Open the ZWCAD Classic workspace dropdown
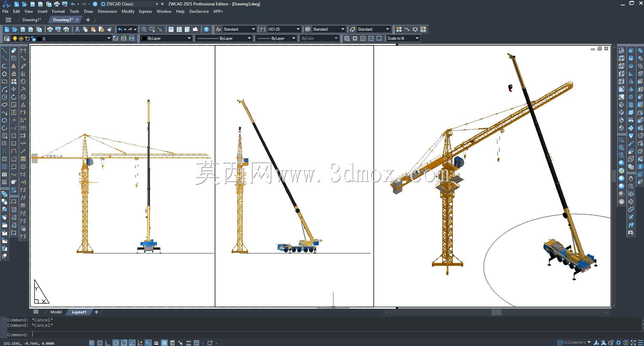644x346 pixels. point(157,4)
